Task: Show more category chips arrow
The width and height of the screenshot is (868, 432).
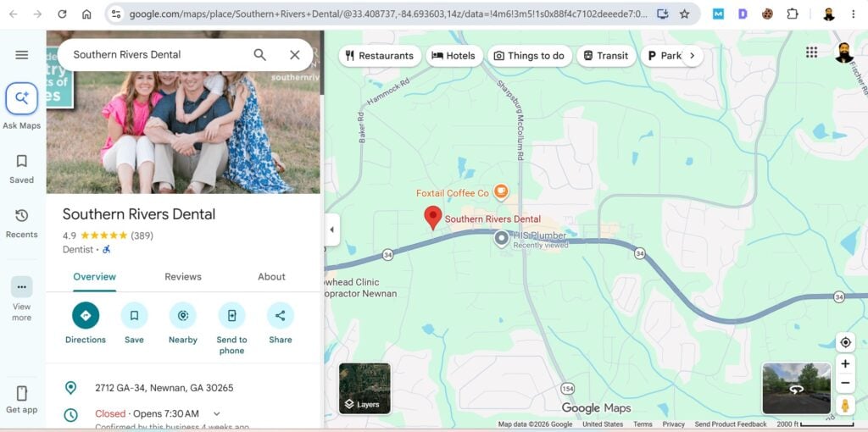Action: point(692,56)
